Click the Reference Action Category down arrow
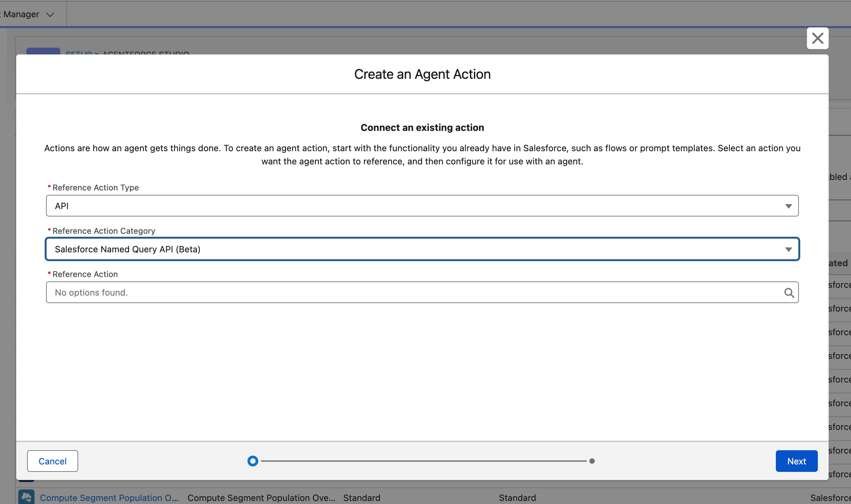851x504 pixels. pyautogui.click(x=788, y=250)
